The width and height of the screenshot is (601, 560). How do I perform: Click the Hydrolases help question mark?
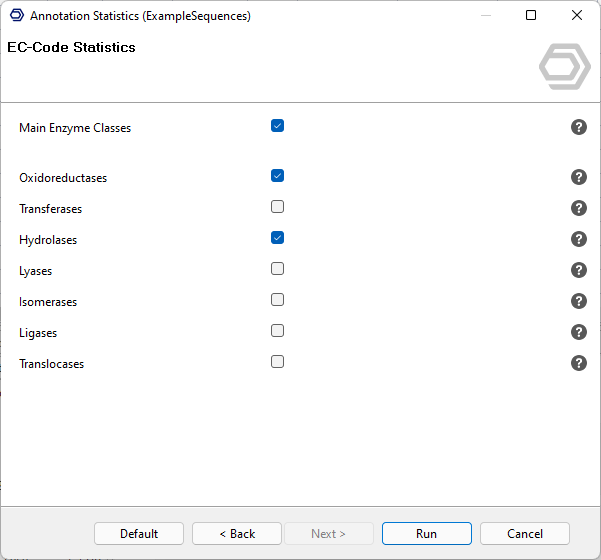578,239
